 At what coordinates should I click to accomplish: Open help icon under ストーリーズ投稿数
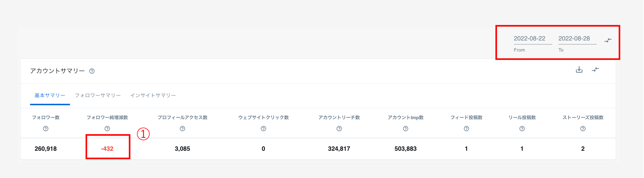click(583, 129)
